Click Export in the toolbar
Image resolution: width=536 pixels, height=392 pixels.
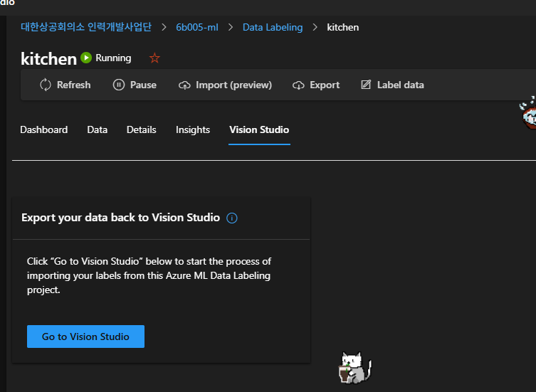click(x=316, y=85)
